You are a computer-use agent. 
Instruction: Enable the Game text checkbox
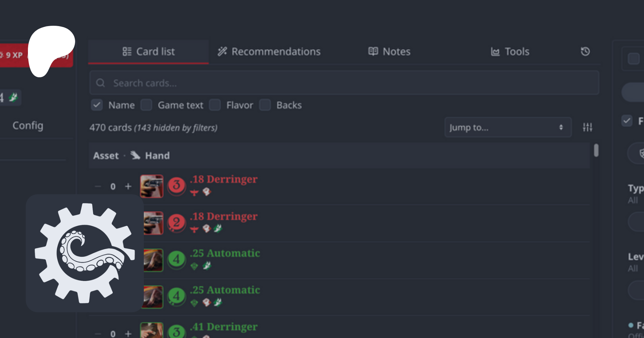tap(146, 105)
